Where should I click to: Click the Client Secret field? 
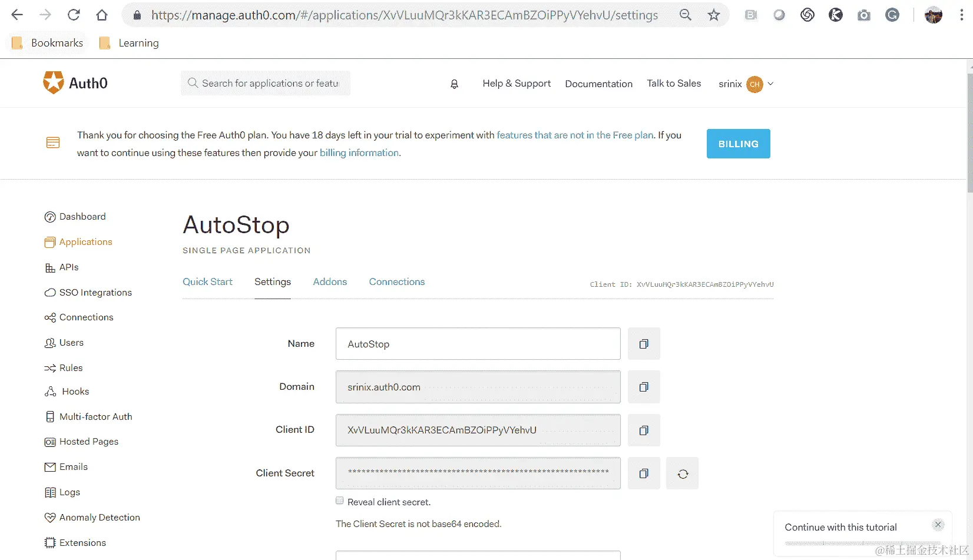478,473
